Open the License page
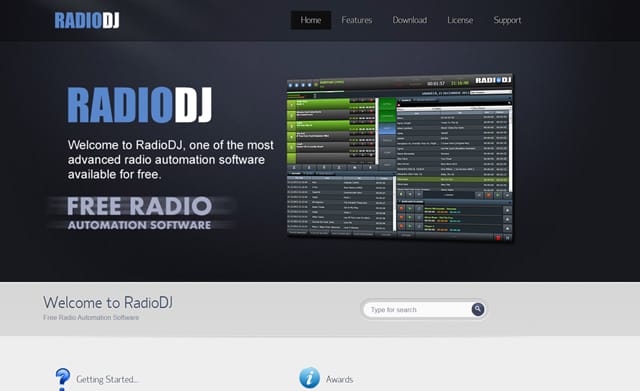The image size is (640, 391). tap(460, 20)
